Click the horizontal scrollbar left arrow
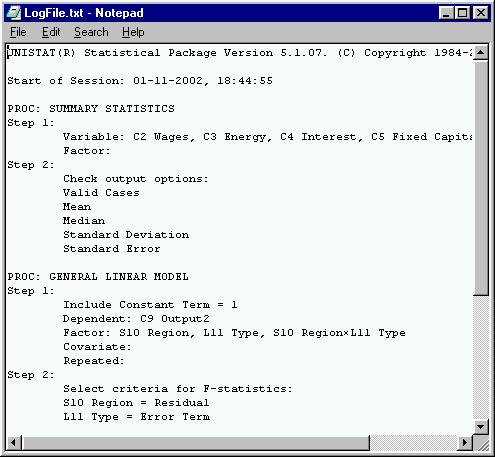 pyautogui.click(x=14, y=443)
